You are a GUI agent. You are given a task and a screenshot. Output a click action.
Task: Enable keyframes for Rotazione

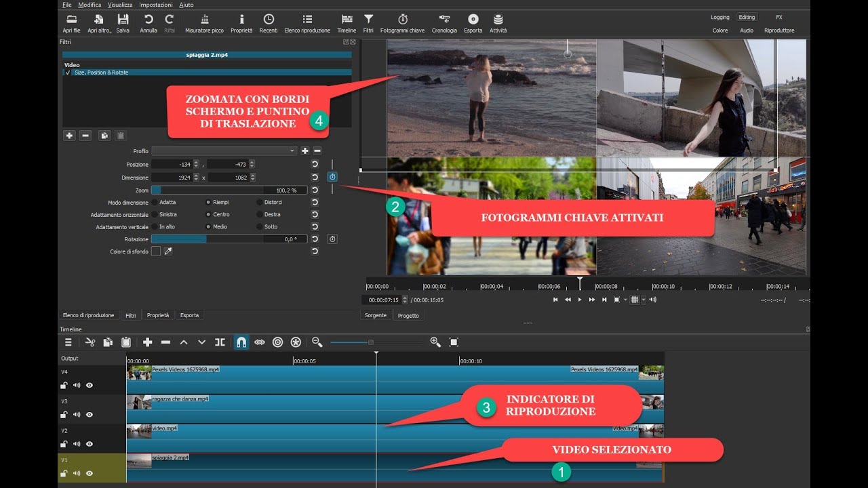[332, 239]
